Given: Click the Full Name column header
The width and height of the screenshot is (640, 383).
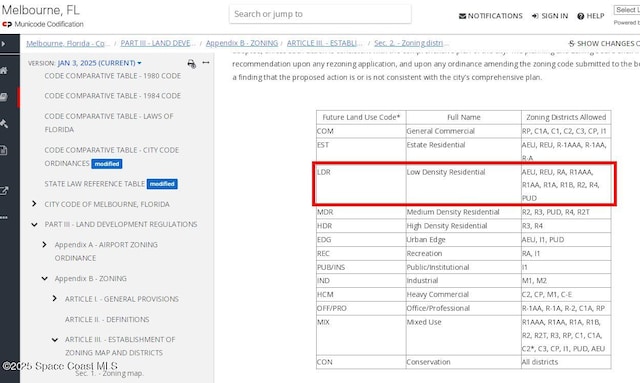Looking at the screenshot, I should (464, 117).
